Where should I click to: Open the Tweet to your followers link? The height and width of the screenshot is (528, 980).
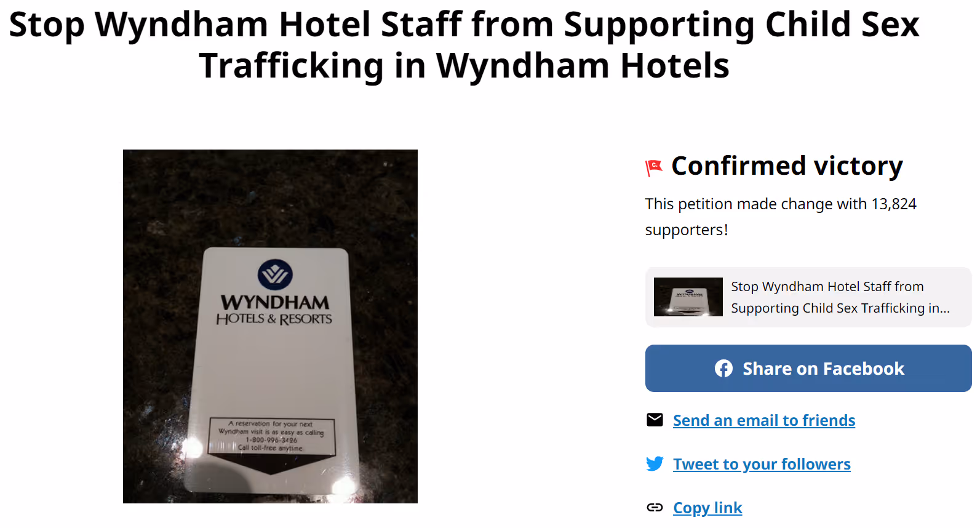point(762,464)
